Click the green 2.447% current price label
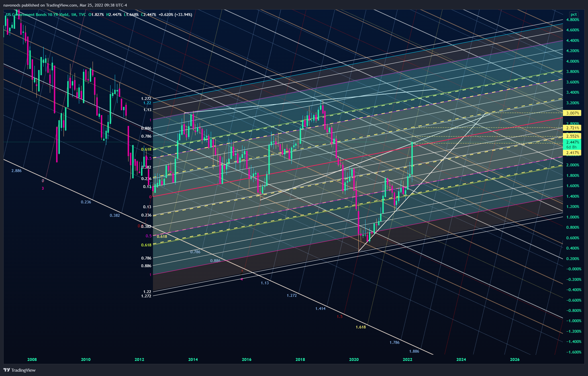Screen dimensions: 588x376 (x=572, y=142)
